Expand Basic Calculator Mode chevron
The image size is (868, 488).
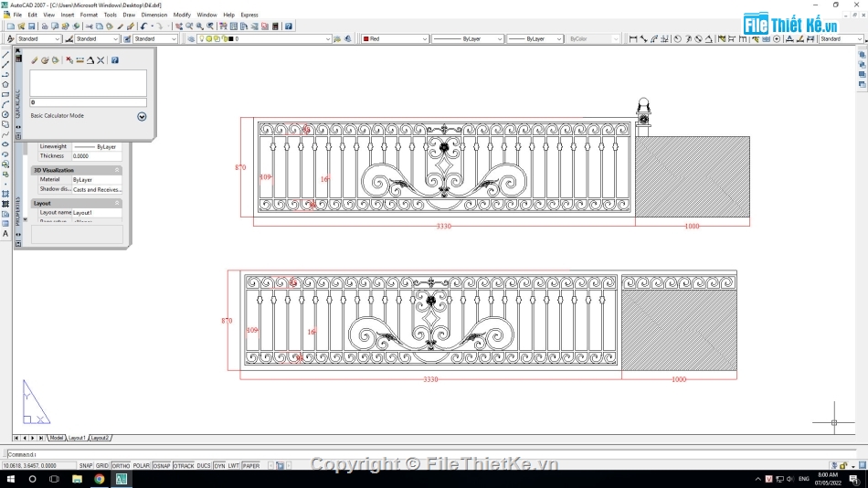click(x=142, y=116)
